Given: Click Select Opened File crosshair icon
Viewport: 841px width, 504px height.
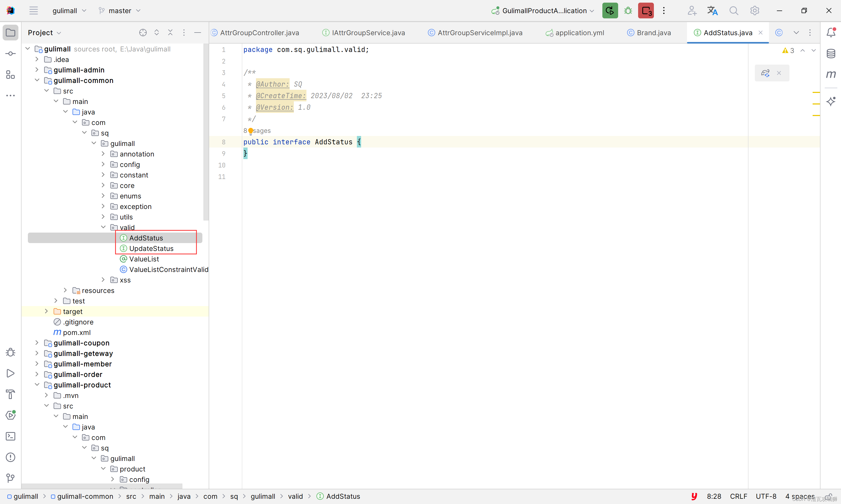Looking at the screenshot, I should (143, 33).
